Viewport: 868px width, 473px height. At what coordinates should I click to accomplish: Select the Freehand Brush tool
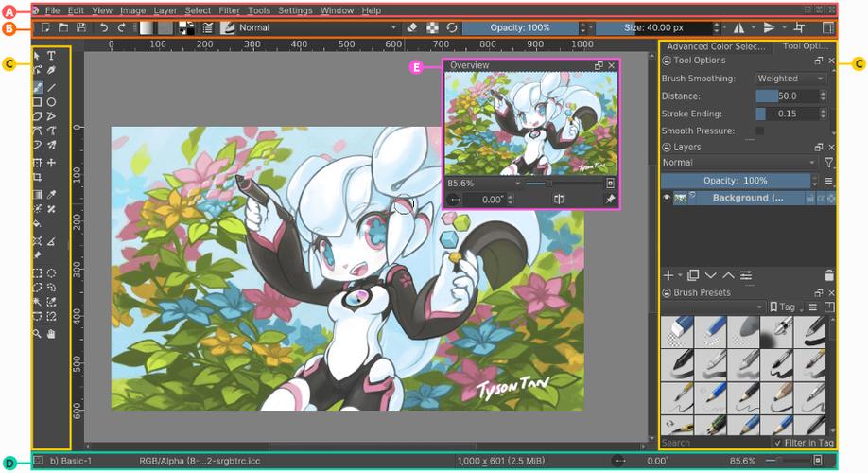tap(37, 88)
